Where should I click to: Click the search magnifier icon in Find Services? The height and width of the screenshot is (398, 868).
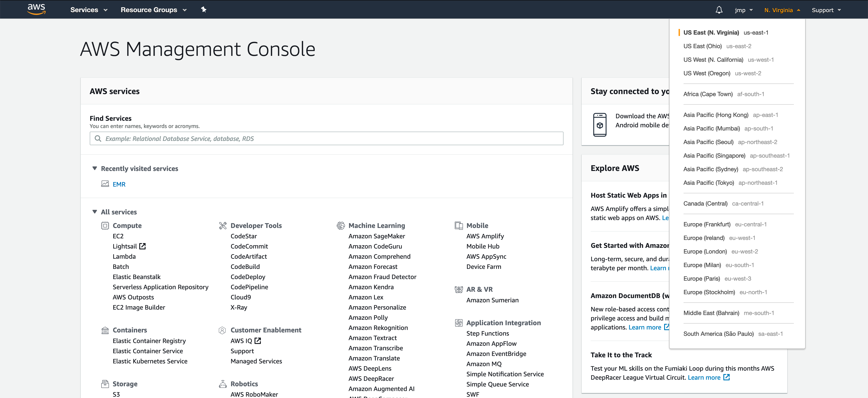point(98,138)
